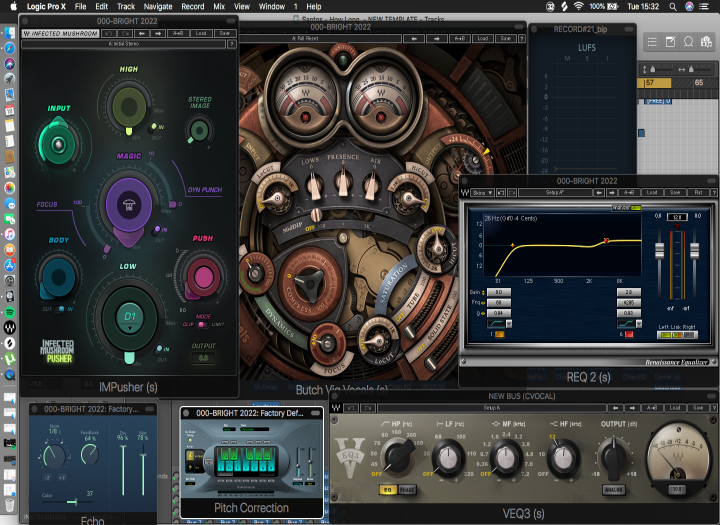Click next preset arrow in Butch Vig Vocals

pos(437,39)
